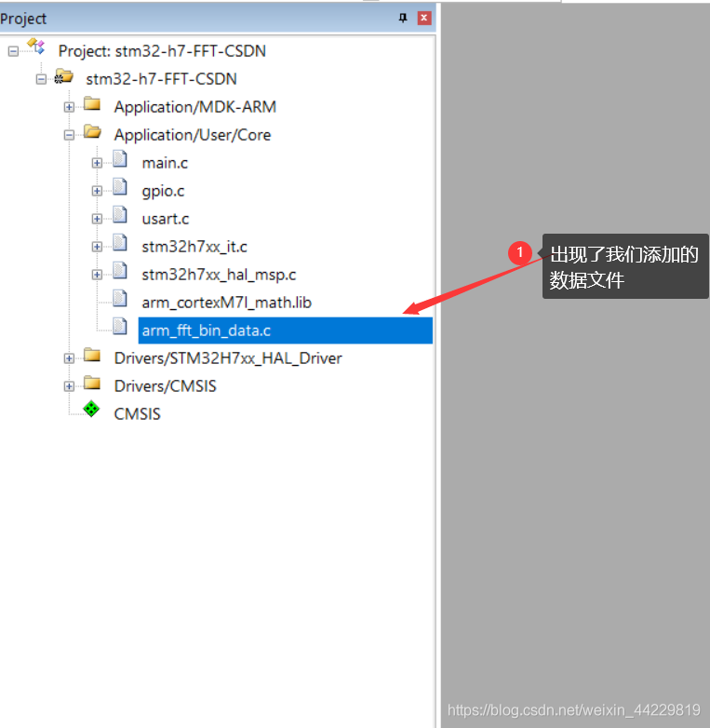Click the main.c file icon
710x728 pixels.
(120, 159)
